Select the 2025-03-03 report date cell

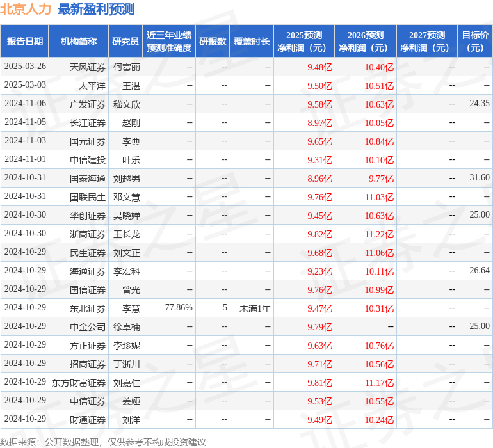(x=25, y=84)
